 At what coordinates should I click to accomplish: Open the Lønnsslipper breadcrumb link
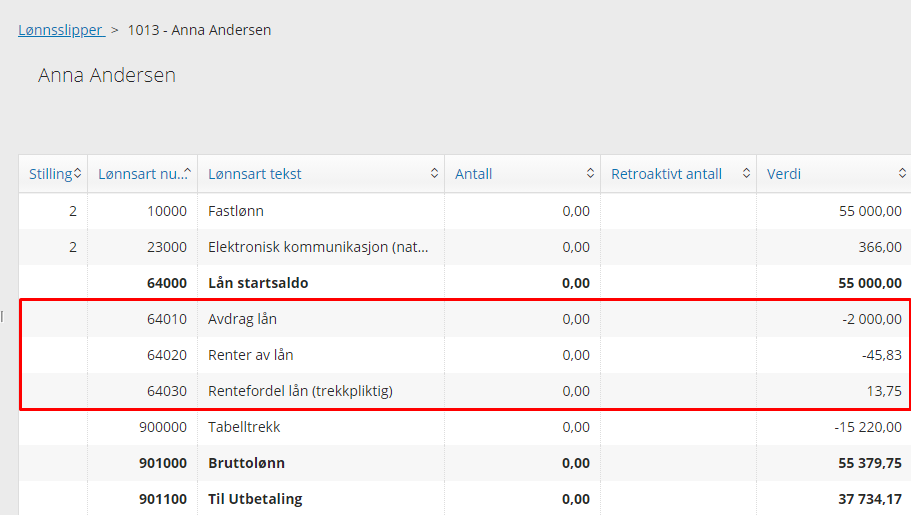point(61,30)
